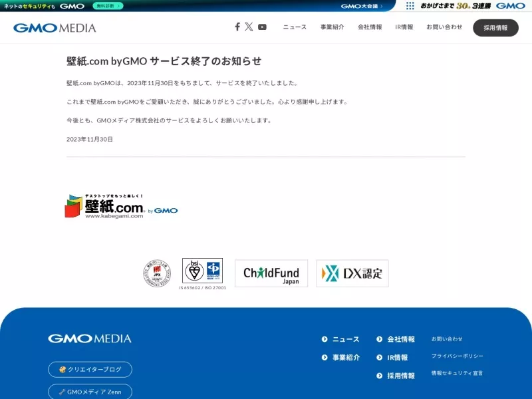Screen dimensions: 532x399
Task: Open the ChildFund Japan banner
Action: [x=271, y=273]
